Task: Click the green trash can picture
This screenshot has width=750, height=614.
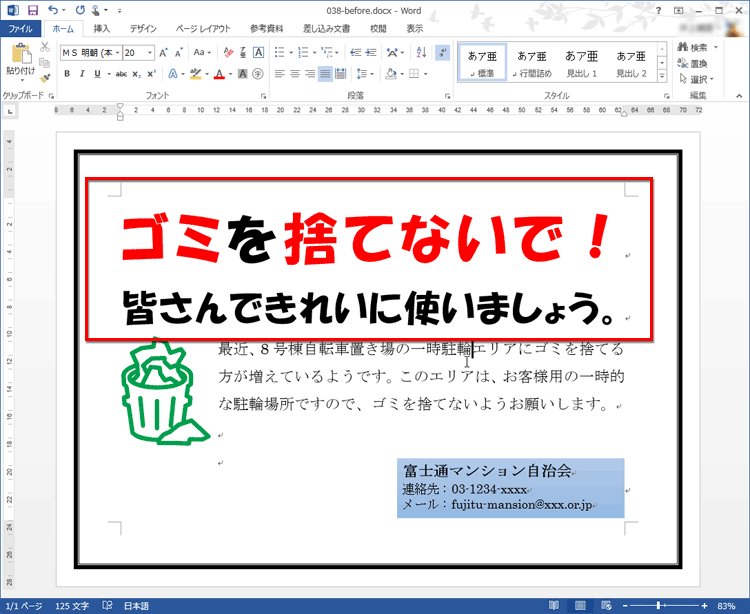Action: click(x=165, y=391)
